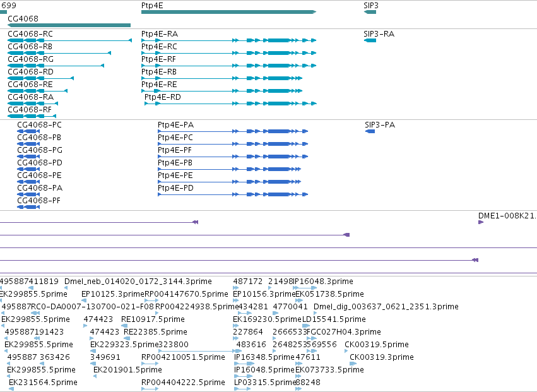Open the Ptp4E-RD transcript
Screen dimensions: 537x392
(x=163, y=97)
